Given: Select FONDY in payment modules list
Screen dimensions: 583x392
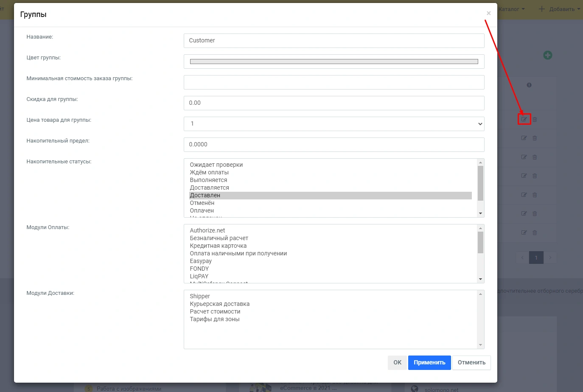Looking at the screenshot, I should (199, 269).
